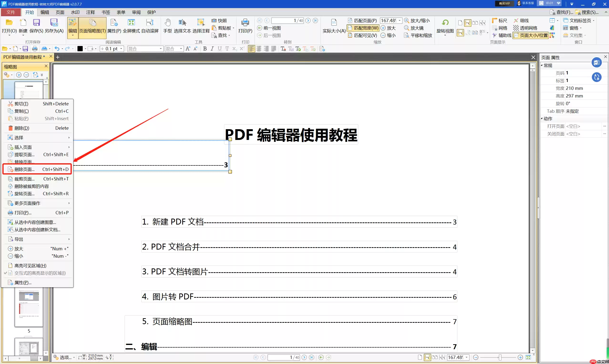Click 实际大小 actual size icon
Screen dimensions: 609x364
coord(333,26)
